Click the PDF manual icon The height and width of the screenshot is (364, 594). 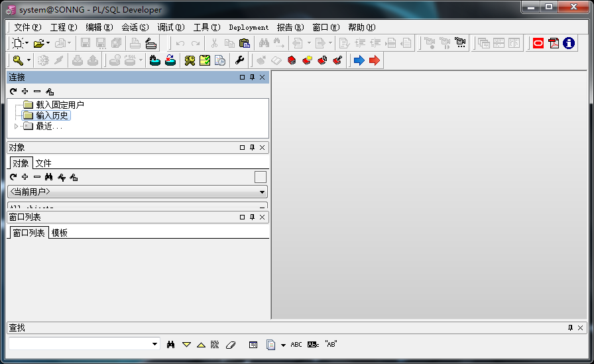pos(554,43)
